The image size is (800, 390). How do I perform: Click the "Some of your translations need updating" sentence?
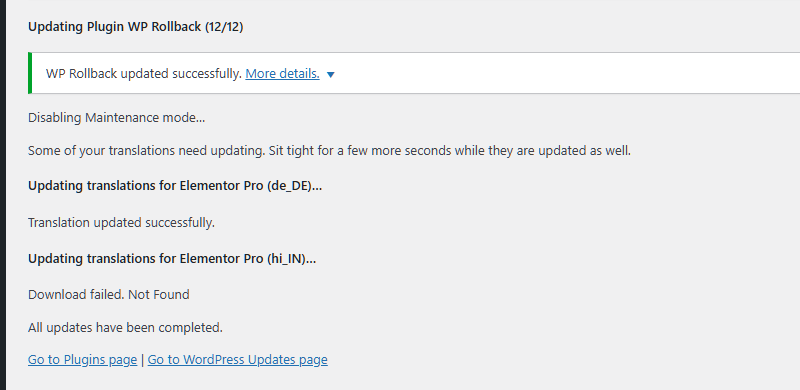pos(329,151)
